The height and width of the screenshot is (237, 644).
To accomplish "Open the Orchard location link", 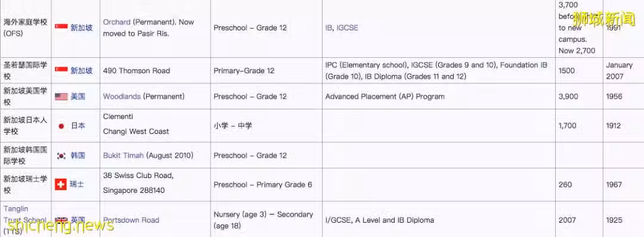I will point(117,22).
